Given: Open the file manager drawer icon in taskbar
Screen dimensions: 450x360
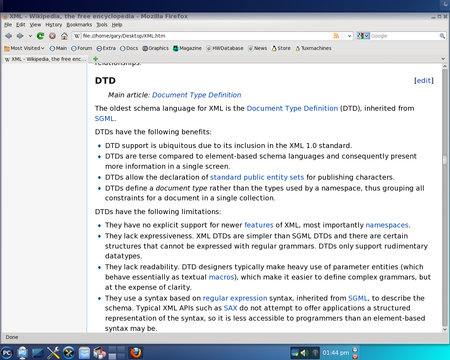Looking at the screenshot, I should [x=84, y=353].
